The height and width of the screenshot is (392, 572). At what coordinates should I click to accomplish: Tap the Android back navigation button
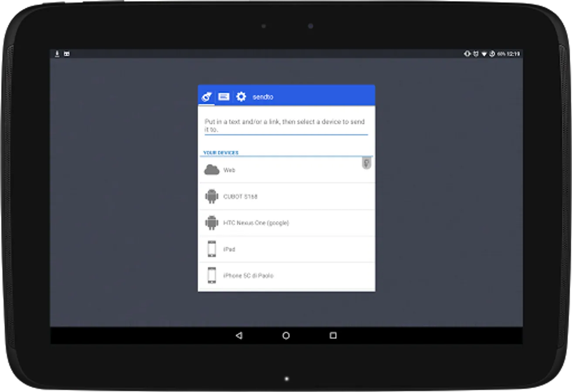[239, 335]
